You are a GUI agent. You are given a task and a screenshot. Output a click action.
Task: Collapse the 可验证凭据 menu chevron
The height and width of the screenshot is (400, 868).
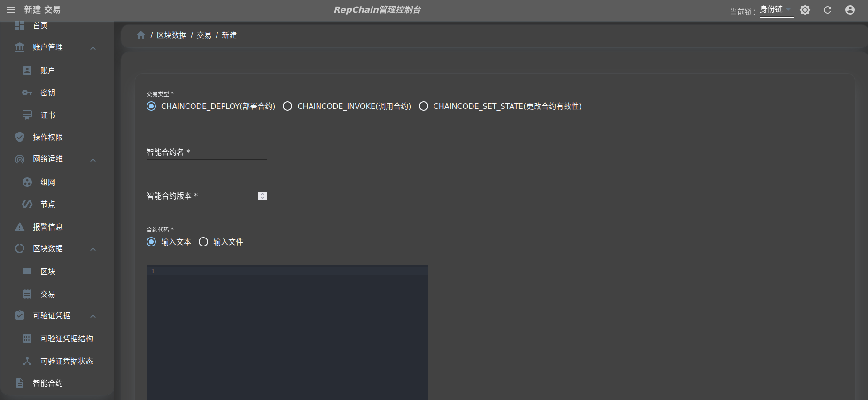[93, 316]
